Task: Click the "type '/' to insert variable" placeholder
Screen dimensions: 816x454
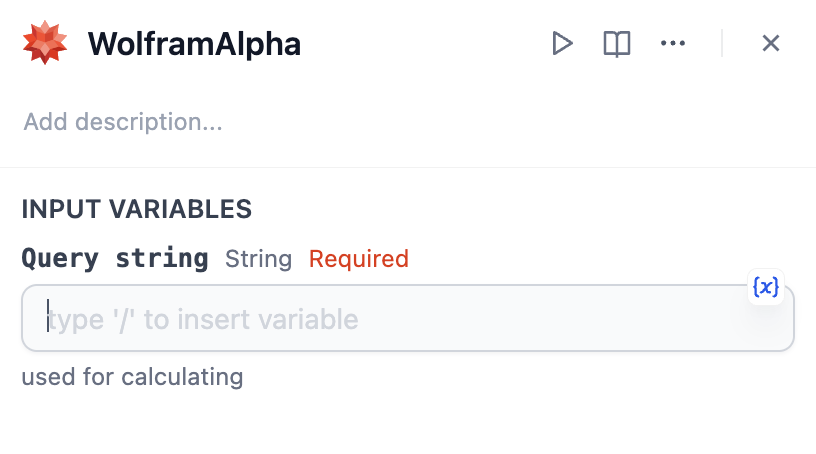Action: 203,320
